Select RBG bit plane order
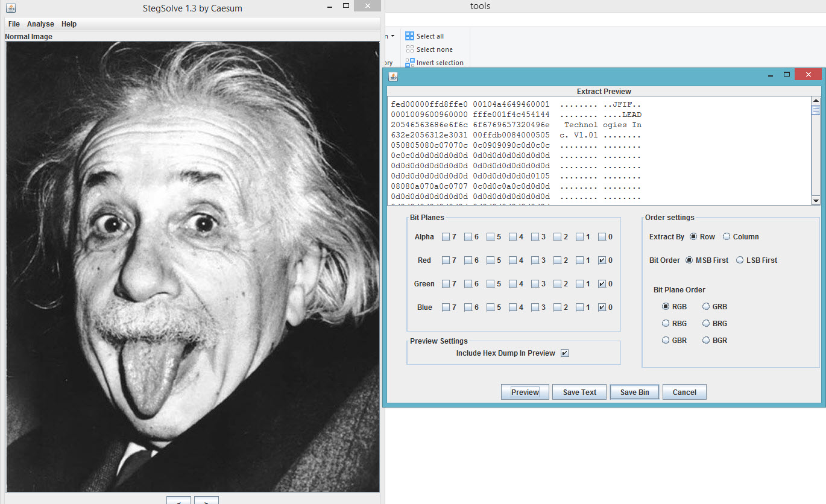Screen dimensions: 826x504 click(x=666, y=324)
